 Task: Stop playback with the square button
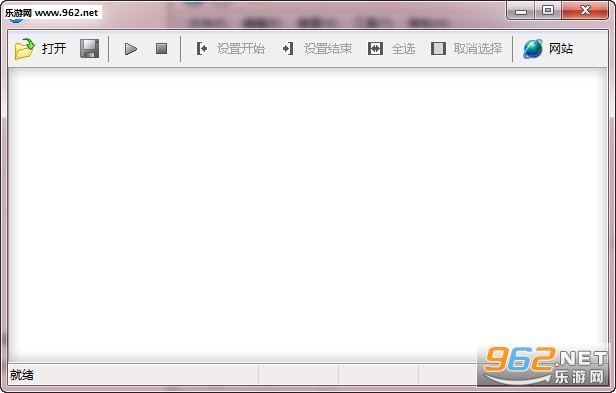pos(161,49)
